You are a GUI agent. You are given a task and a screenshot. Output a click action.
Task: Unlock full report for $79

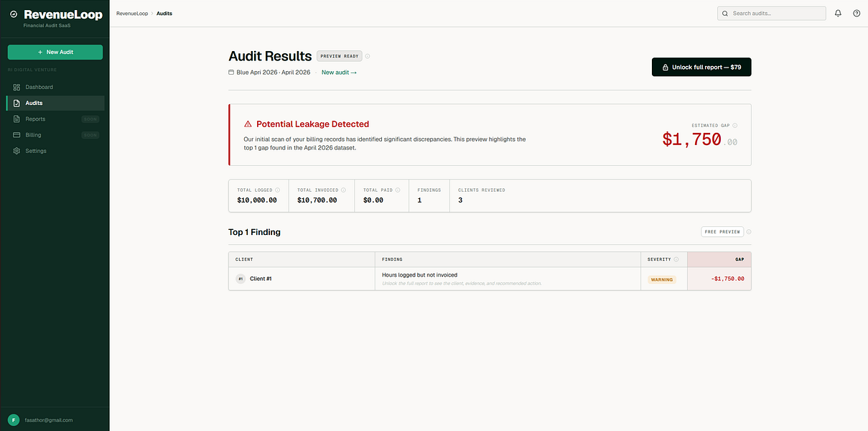(x=701, y=67)
